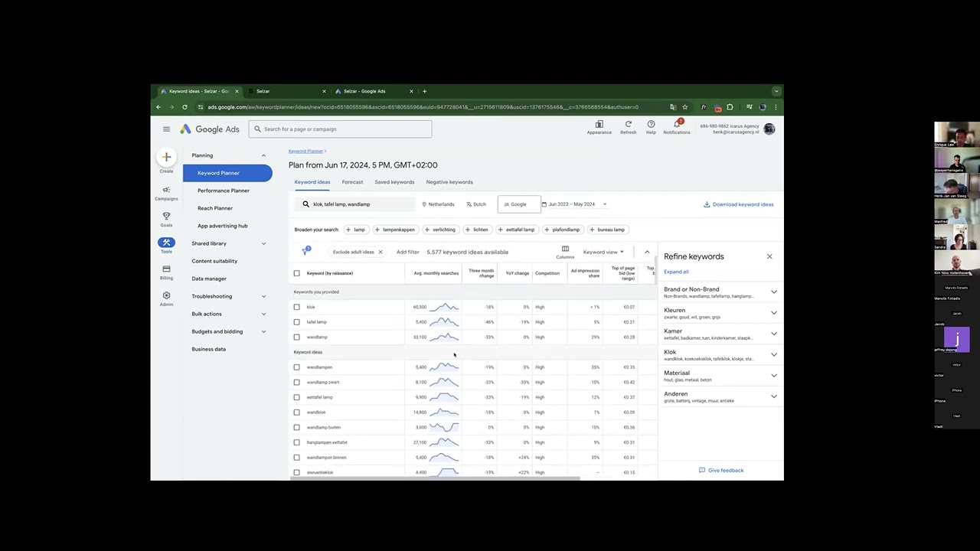Image resolution: width=980 pixels, height=551 pixels.
Task: Click Download keyword ideas link
Action: pyautogui.click(x=739, y=204)
